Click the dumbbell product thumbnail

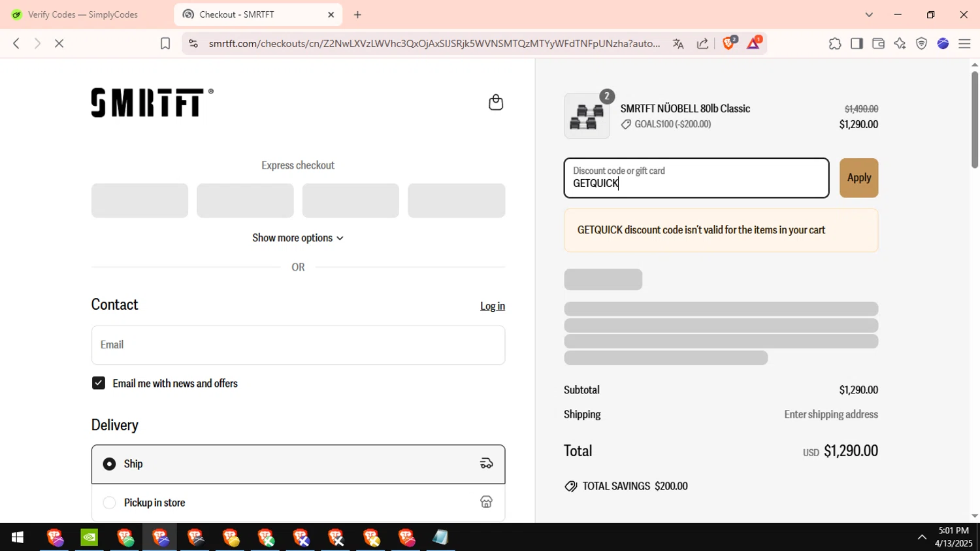pyautogui.click(x=587, y=116)
